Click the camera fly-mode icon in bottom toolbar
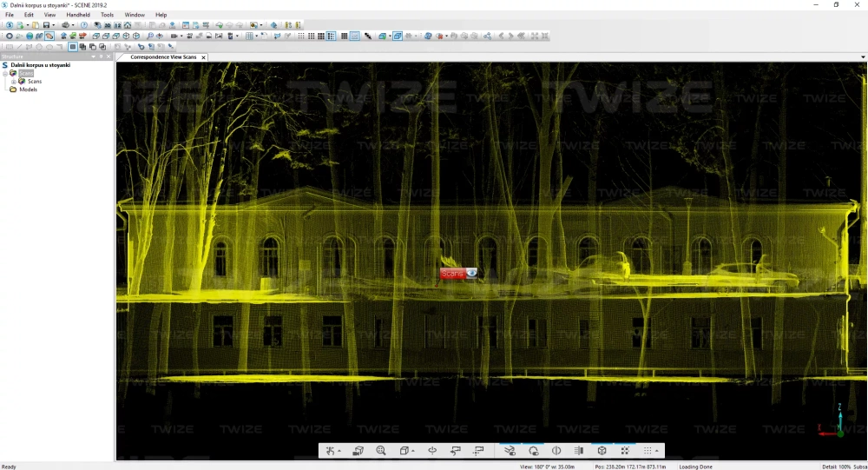Screen dimensions: 868x470 tap(358, 451)
